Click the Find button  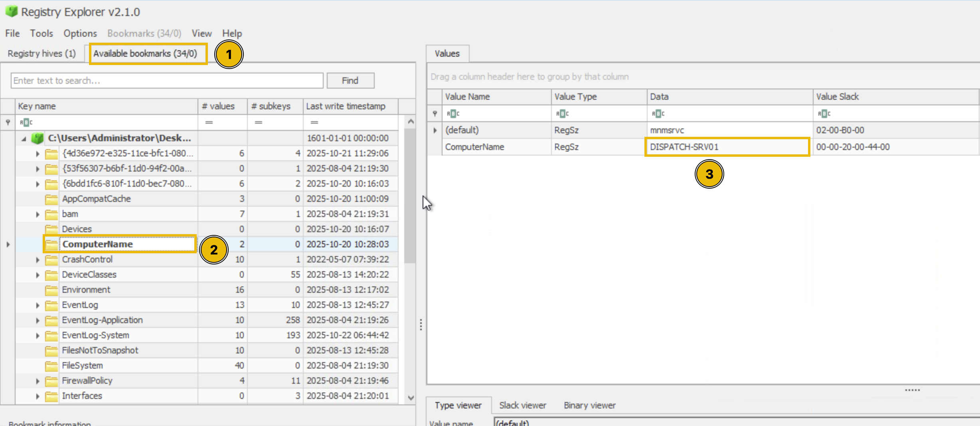pos(350,80)
